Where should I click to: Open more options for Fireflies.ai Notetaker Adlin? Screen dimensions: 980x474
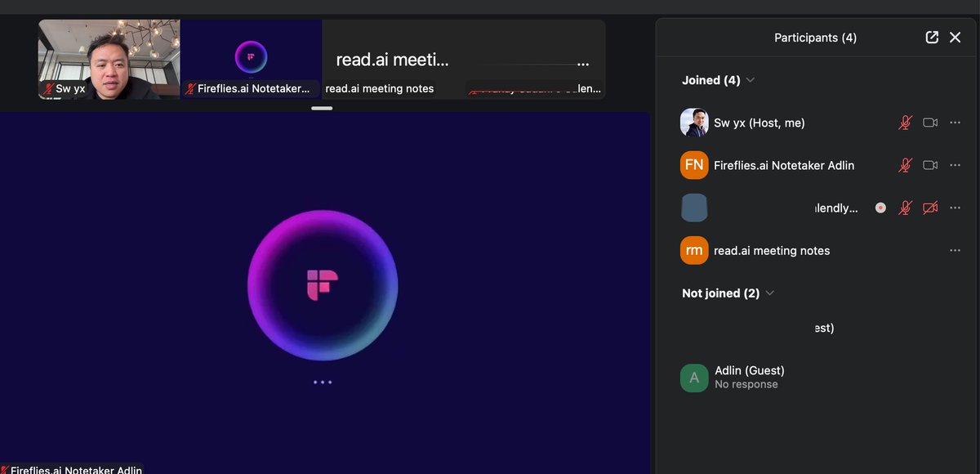pyautogui.click(x=955, y=165)
